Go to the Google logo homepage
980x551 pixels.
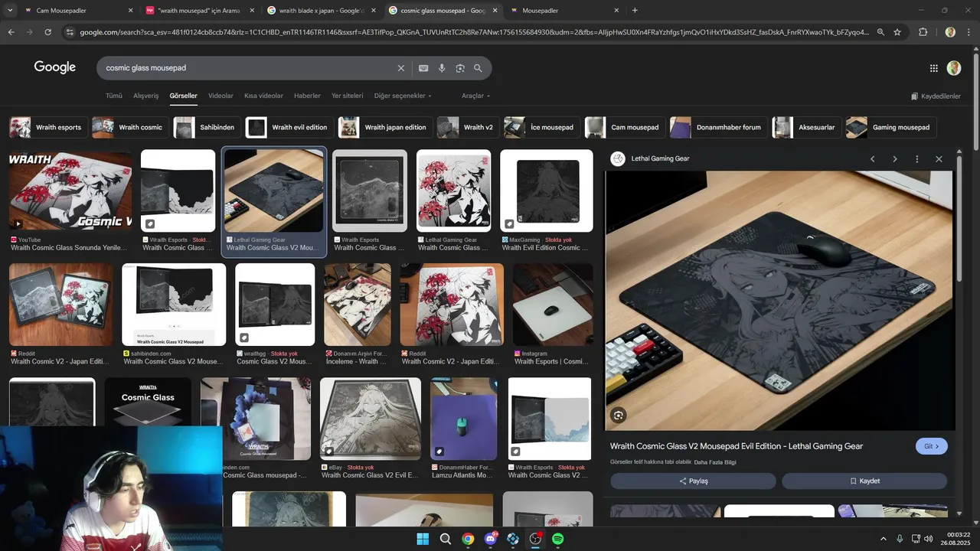[x=55, y=67]
